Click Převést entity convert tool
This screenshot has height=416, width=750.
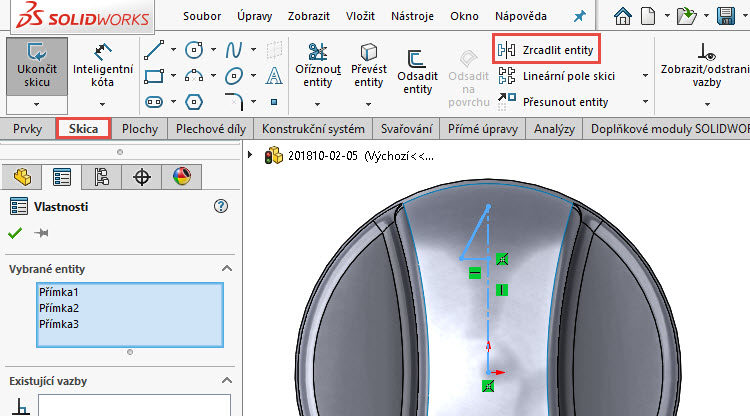[x=368, y=66]
